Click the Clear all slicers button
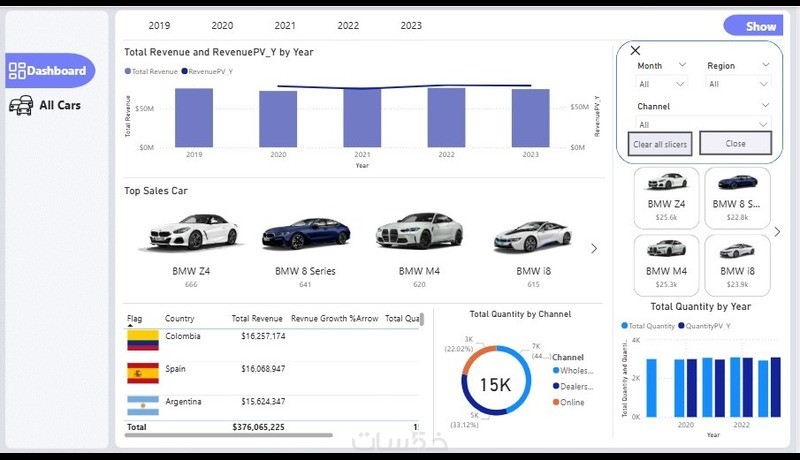800x460 pixels. [x=660, y=143]
